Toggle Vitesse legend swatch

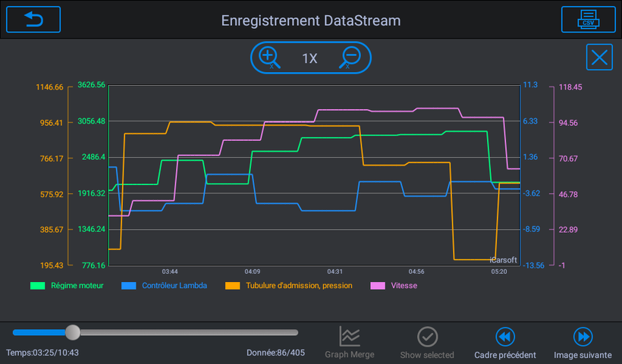378,285
